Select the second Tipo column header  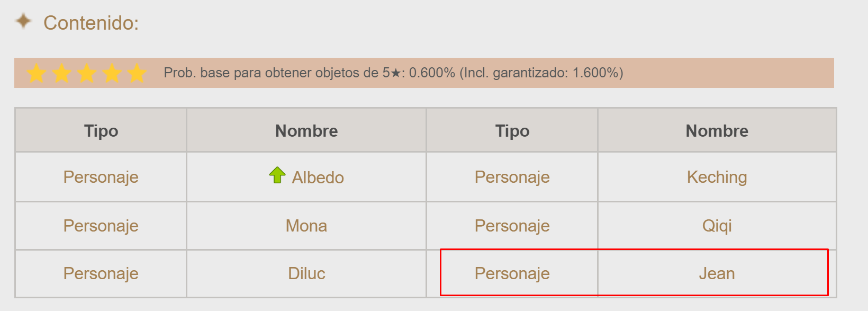pos(512,131)
